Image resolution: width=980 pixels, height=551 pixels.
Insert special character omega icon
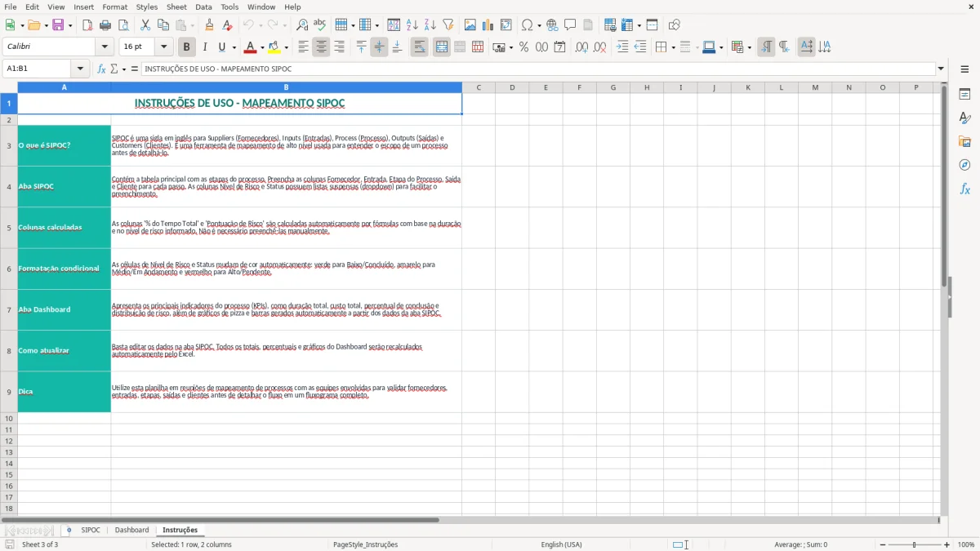[528, 25]
